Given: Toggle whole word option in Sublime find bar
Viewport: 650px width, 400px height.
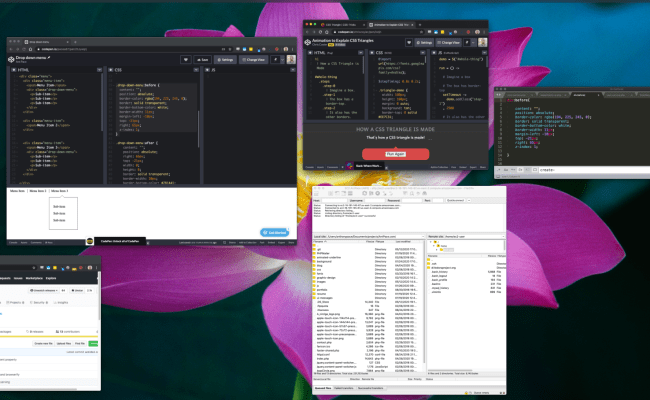Looking at the screenshot, I should coord(513,170).
